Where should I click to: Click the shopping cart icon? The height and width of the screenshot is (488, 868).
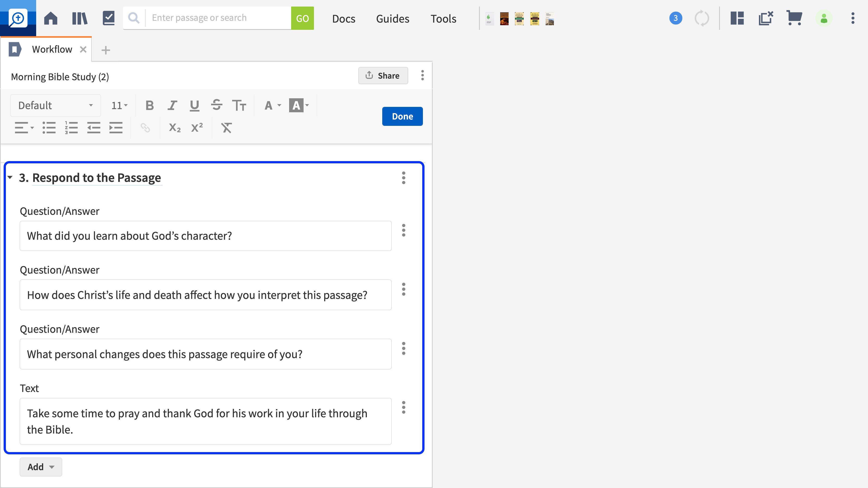coord(794,18)
